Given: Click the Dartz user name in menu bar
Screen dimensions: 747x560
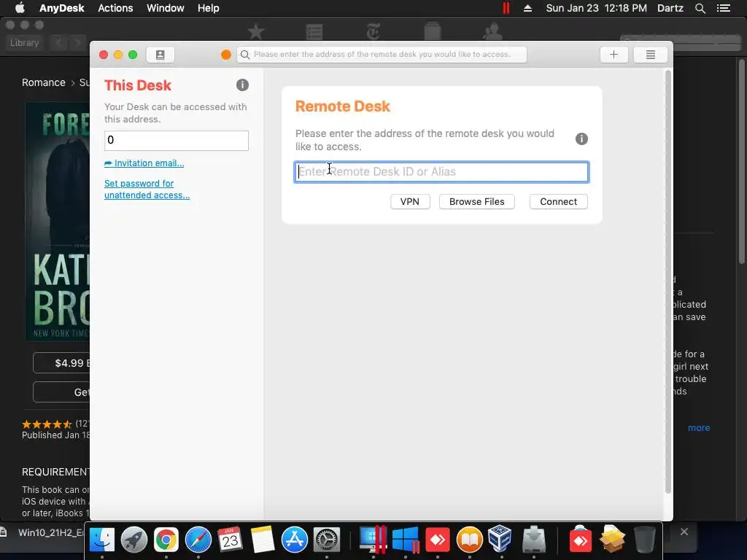Looking at the screenshot, I should [x=670, y=8].
